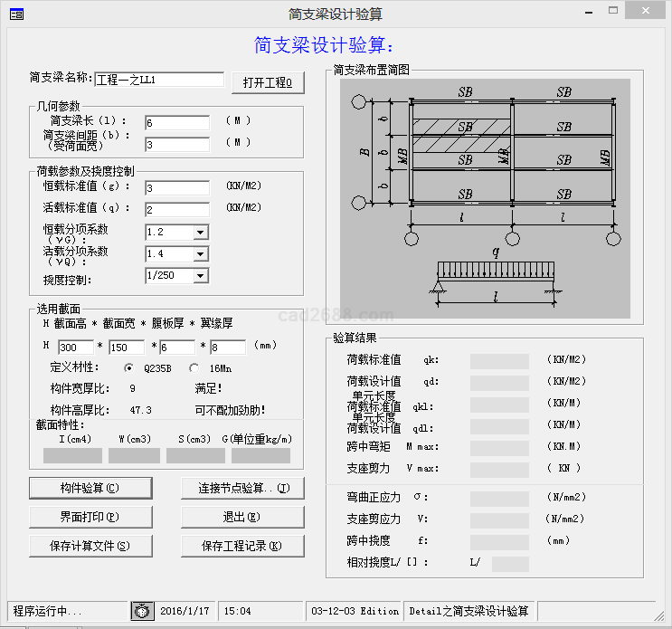Run 构件验算 member check button

click(x=89, y=489)
